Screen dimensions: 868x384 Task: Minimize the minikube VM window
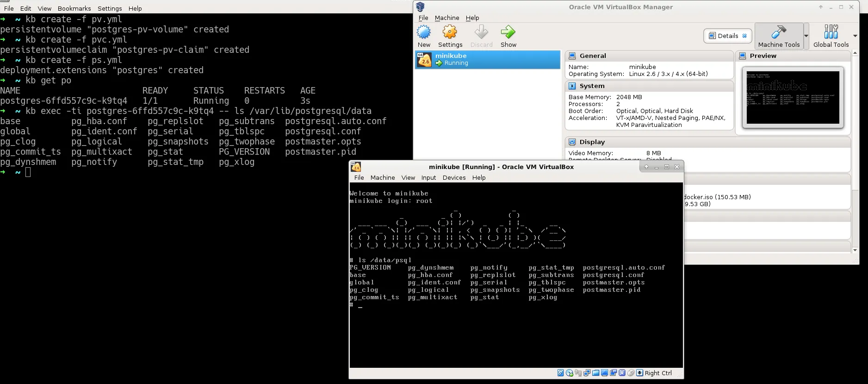coord(657,167)
